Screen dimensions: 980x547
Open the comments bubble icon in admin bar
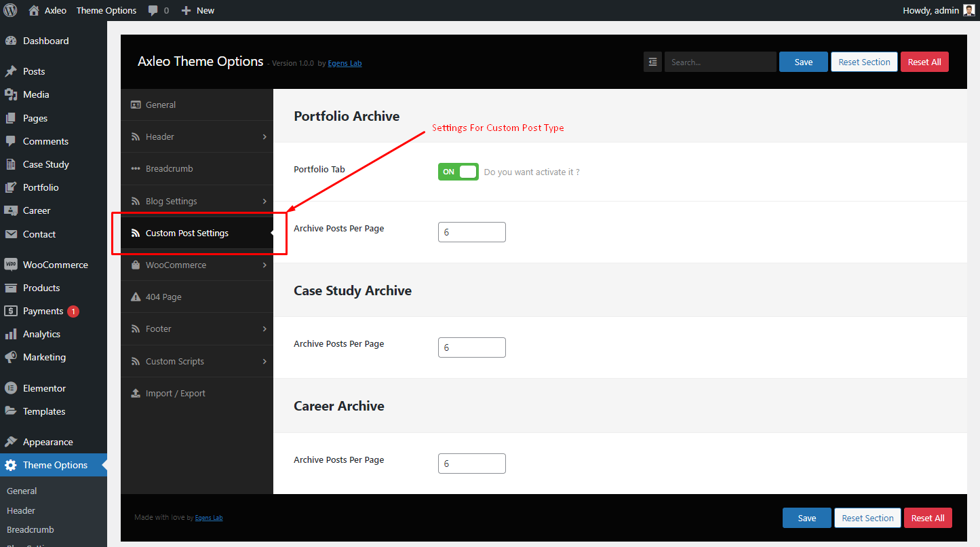pos(153,11)
